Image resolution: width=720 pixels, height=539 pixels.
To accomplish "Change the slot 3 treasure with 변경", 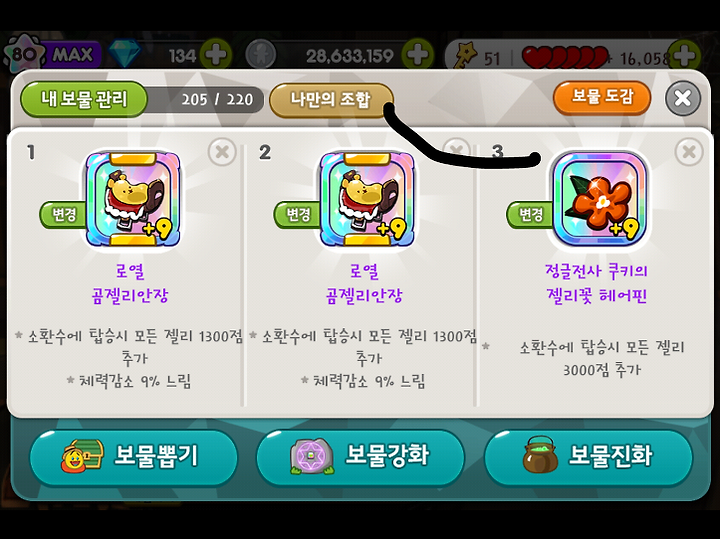I will coord(530,214).
